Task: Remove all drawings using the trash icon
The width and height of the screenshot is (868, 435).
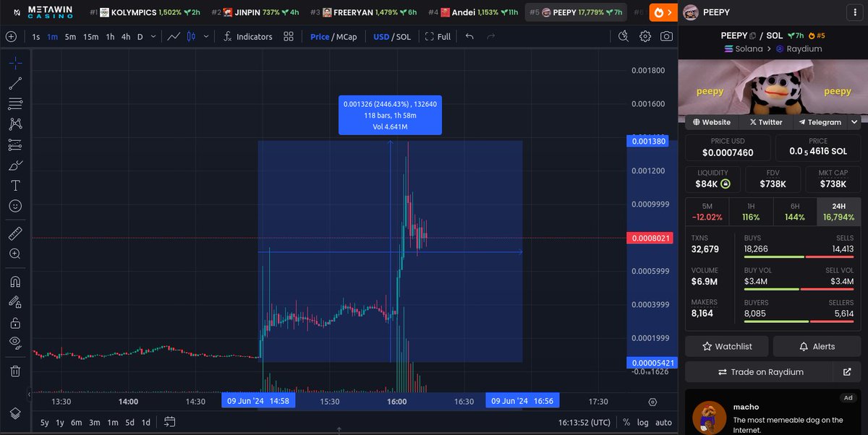Action: coord(14,371)
